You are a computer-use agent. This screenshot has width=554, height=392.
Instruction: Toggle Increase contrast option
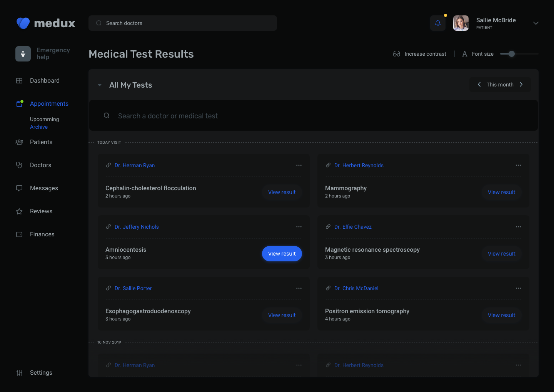(420, 54)
